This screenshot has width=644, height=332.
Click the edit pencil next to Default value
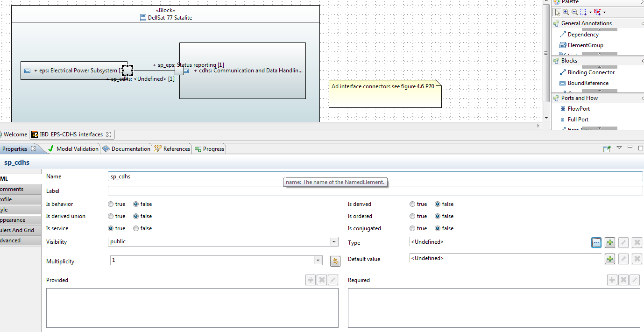pyautogui.click(x=623, y=259)
